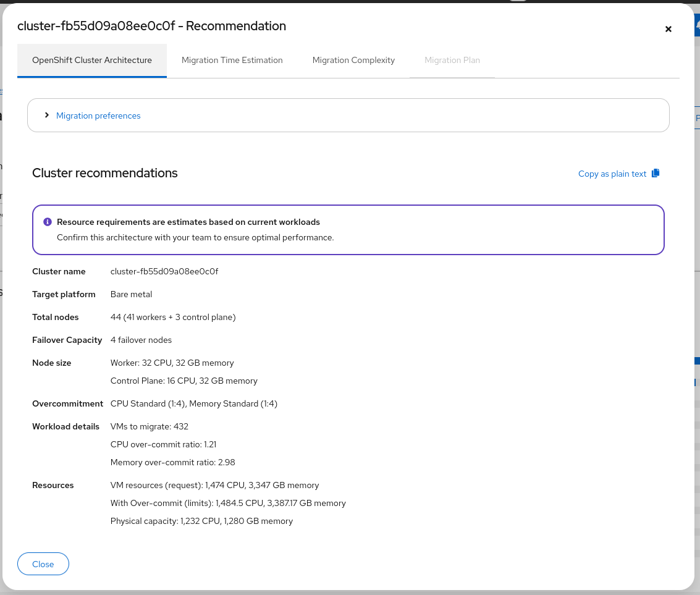Click the cluster name value cluster-fb55d09a08ee0c0f
Screen dimensions: 700x595
click(x=164, y=271)
